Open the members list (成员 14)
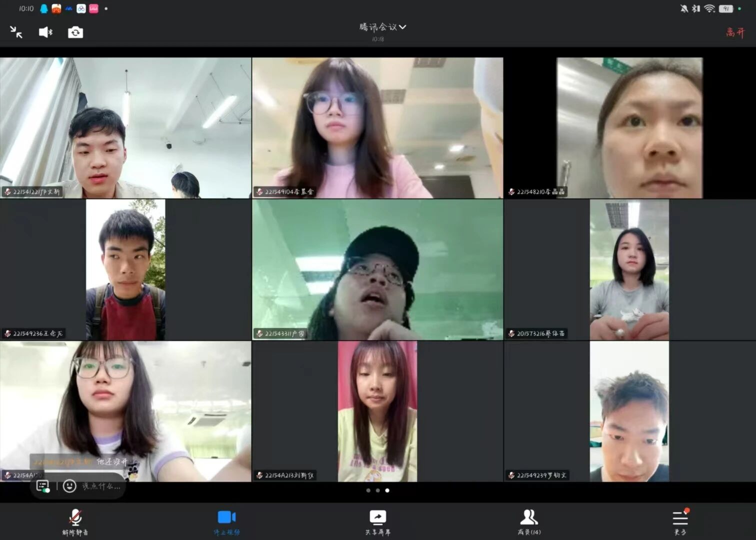The width and height of the screenshot is (756, 540). pyautogui.click(x=529, y=521)
